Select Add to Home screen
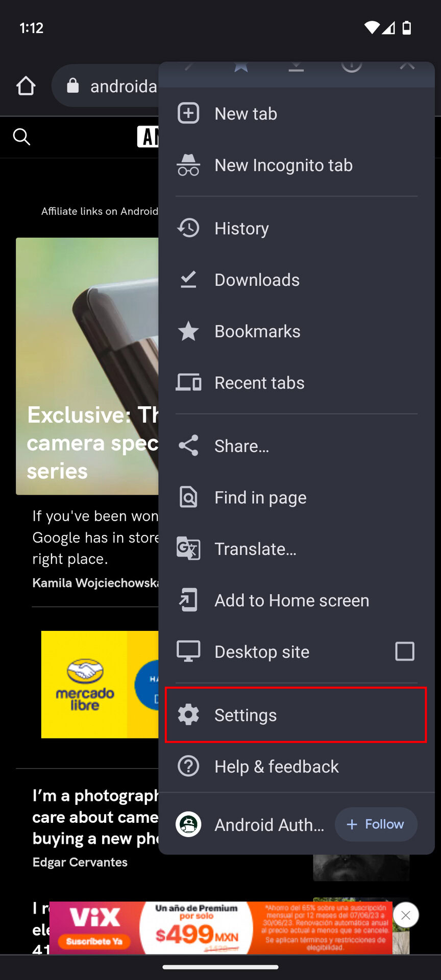 [x=297, y=600]
